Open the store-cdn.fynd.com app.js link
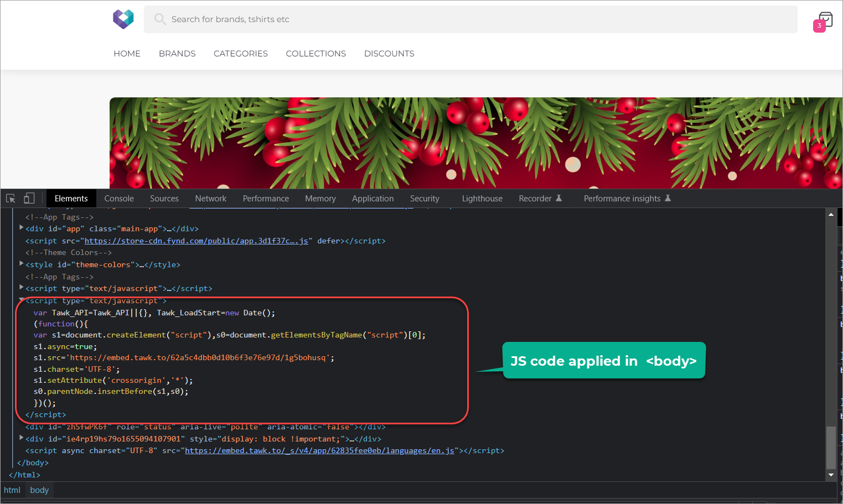This screenshot has width=843, height=504. 196,241
